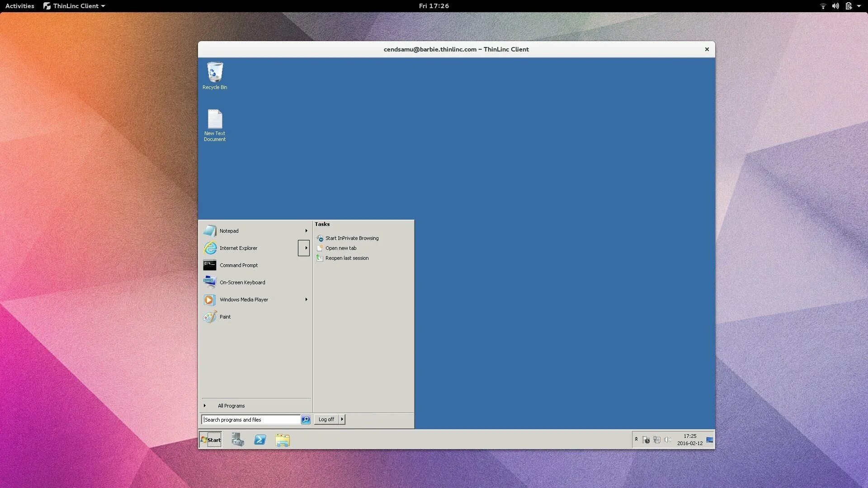Expand All Programs list
The width and height of the screenshot is (868, 488).
coord(231,406)
